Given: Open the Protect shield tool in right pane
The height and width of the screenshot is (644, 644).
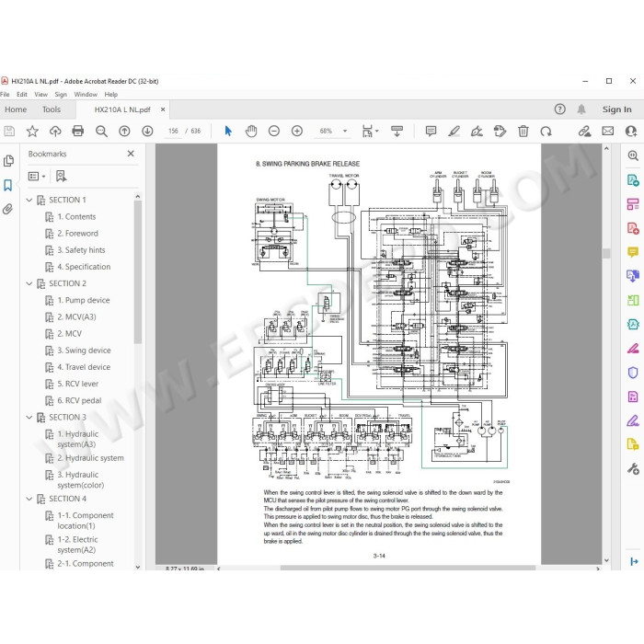Looking at the screenshot, I should tap(633, 373).
